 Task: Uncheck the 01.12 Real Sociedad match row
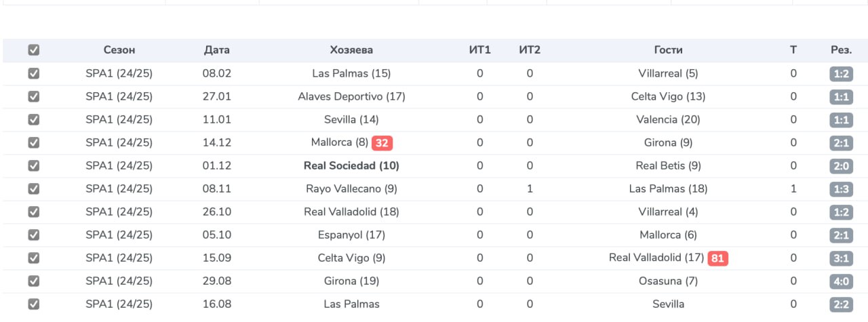(33, 166)
